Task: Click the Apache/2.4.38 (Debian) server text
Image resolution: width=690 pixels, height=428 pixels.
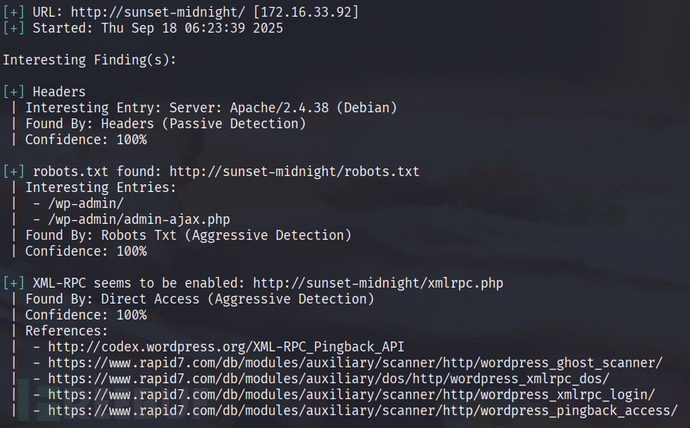Action: tap(313, 108)
